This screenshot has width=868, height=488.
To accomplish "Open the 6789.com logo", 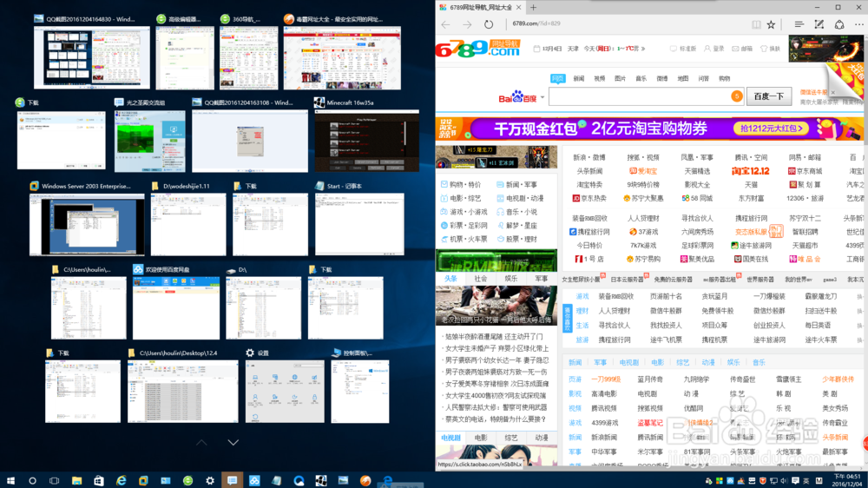I will coord(478,49).
